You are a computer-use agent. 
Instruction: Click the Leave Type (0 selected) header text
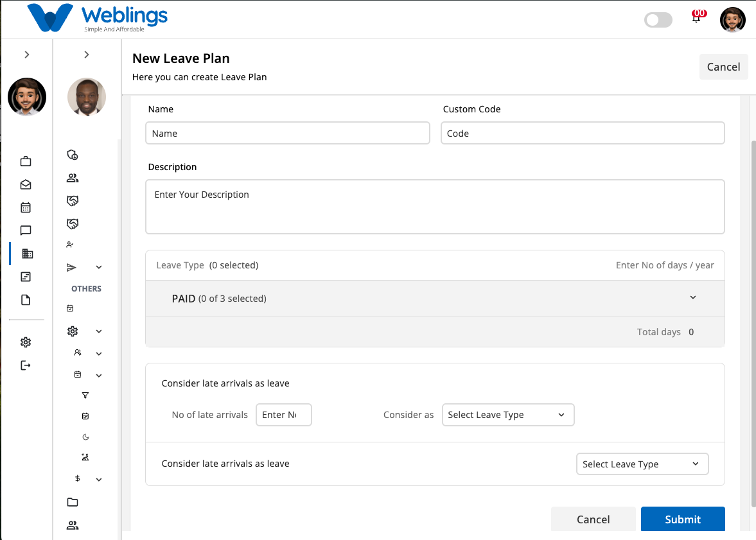[207, 265]
